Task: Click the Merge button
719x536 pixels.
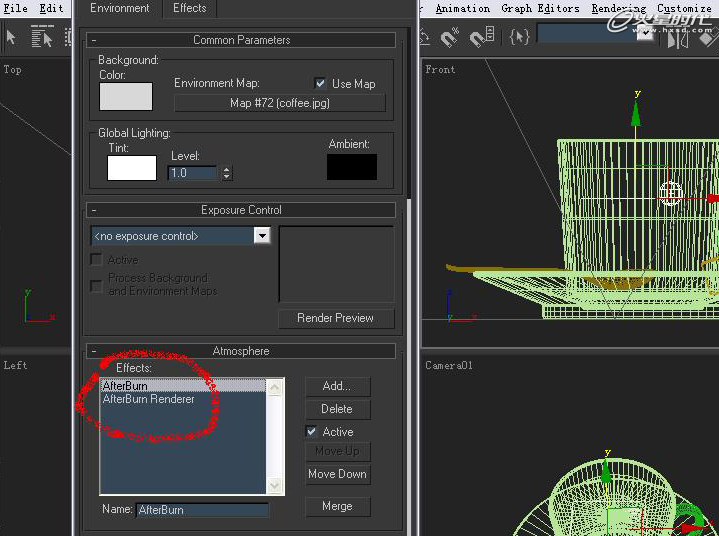Action: [x=337, y=506]
